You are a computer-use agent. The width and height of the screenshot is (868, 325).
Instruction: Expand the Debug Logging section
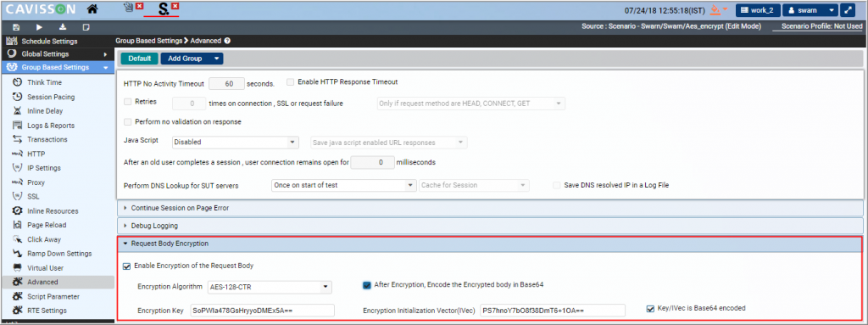point(490,226)
